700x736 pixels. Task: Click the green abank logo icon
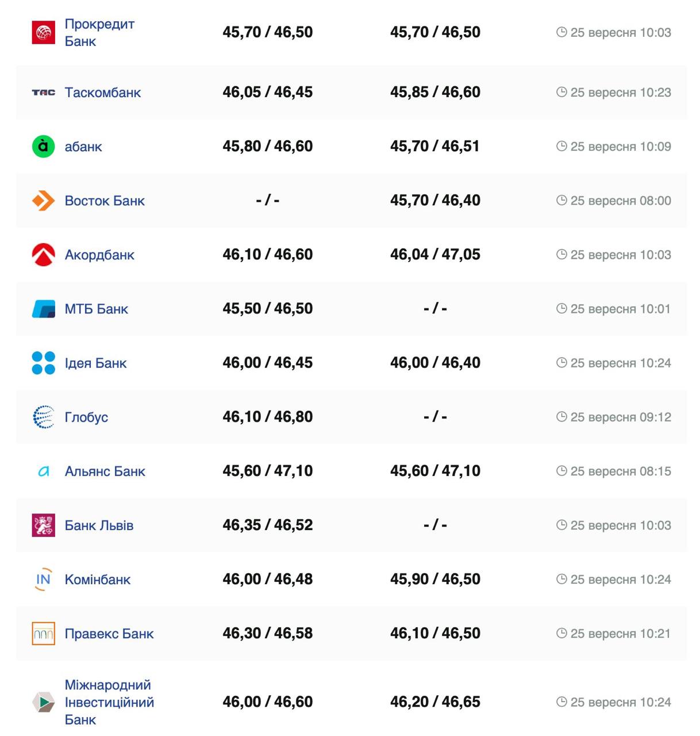coord(43,147)
